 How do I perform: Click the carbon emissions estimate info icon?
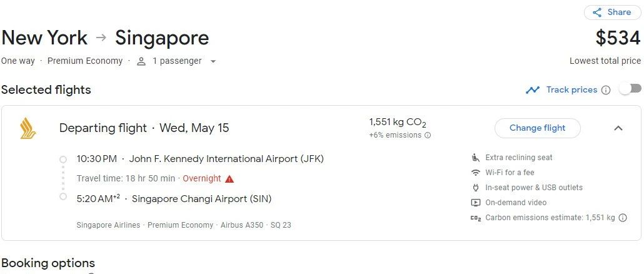623,218
